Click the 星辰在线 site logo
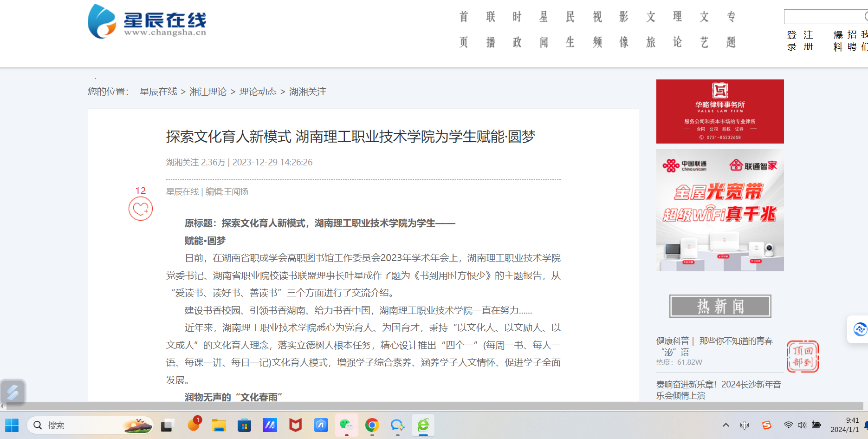 (x=147, y=22)
